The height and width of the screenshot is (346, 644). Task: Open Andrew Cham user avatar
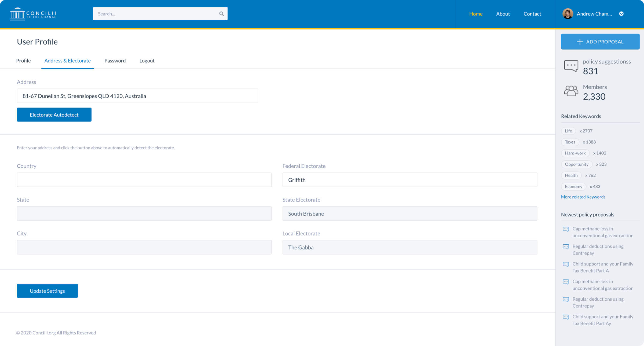[568, 14]
